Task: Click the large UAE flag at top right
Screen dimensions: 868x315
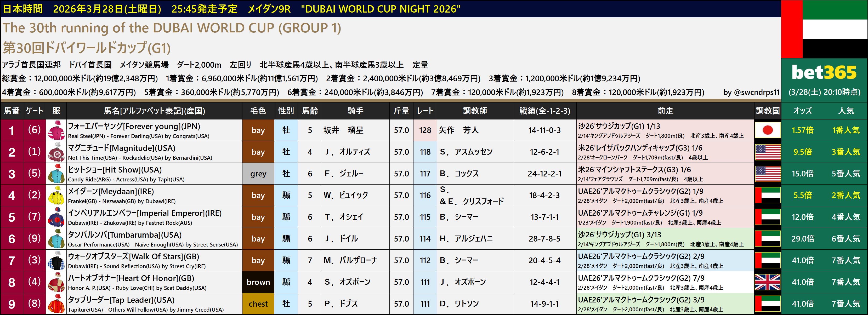Action: [x=824, y=29]
